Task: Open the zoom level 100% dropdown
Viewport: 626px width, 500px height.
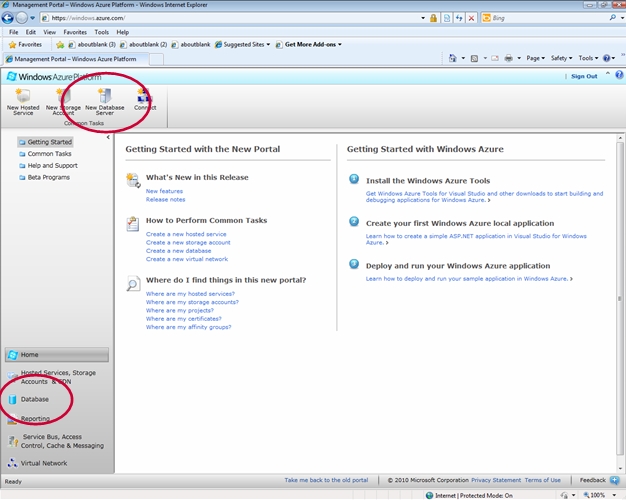Action: point(614,495)
